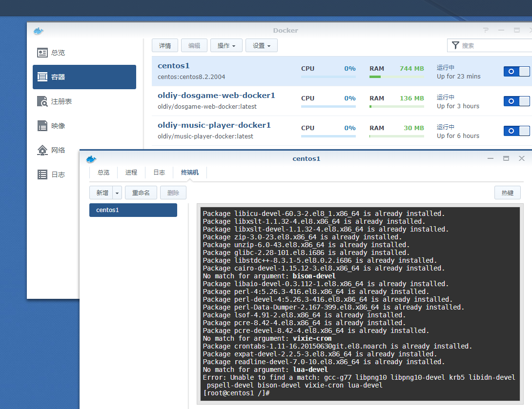Expand the 设置 settings dropdown
Image resolution: width=532 pixels, height=409 pixels.
[262, 45]
